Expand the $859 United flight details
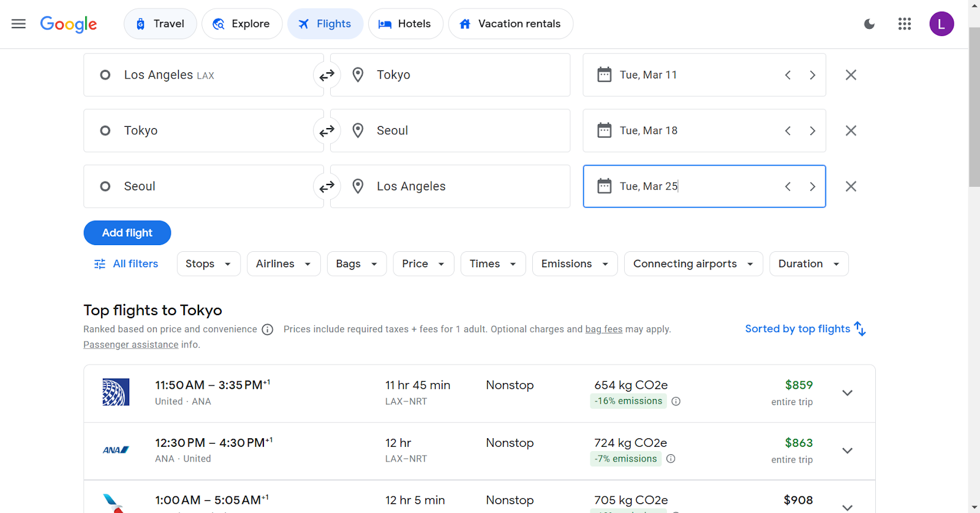Image resolution: width=980 pixels, height=513 pixels. point(848,393)
